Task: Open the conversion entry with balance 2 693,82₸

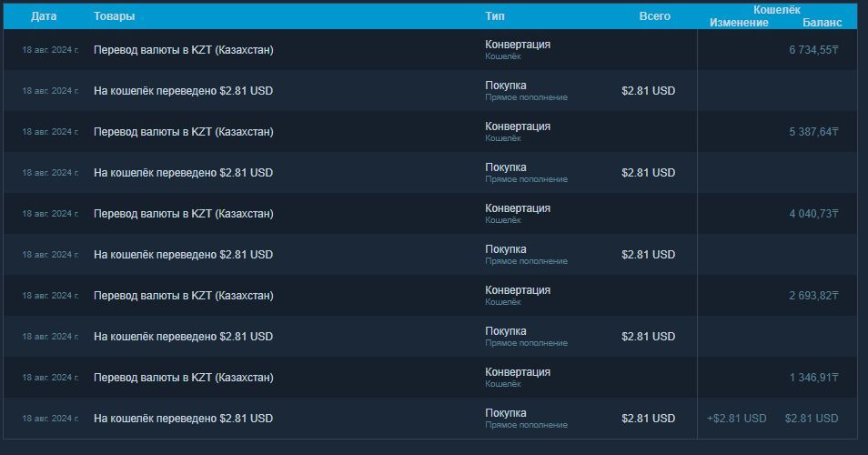Action: [x=812, y=296]
